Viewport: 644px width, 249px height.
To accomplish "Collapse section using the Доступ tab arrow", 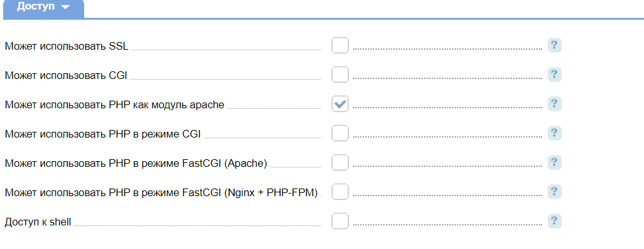I will point(65,8).
